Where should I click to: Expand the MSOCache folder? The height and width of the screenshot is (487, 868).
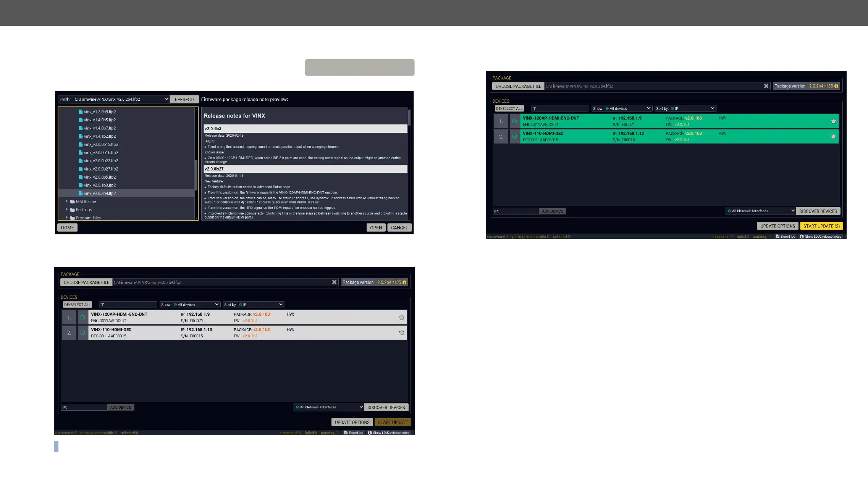point(66,202)
